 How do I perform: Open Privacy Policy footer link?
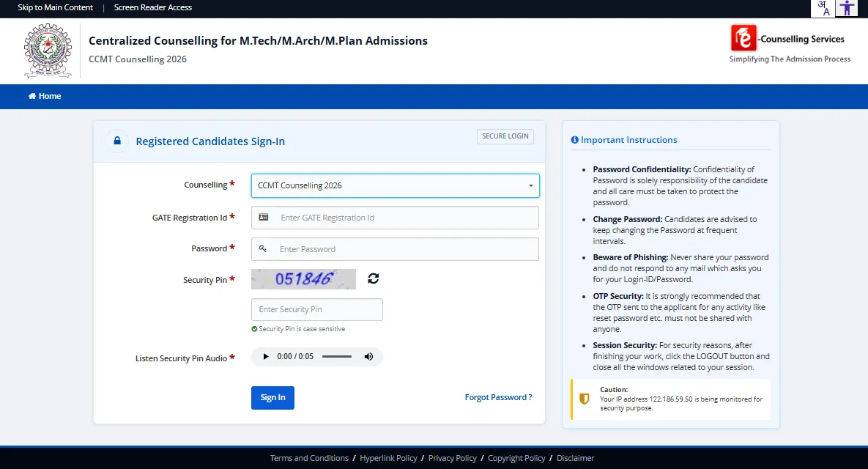point(452,459)
